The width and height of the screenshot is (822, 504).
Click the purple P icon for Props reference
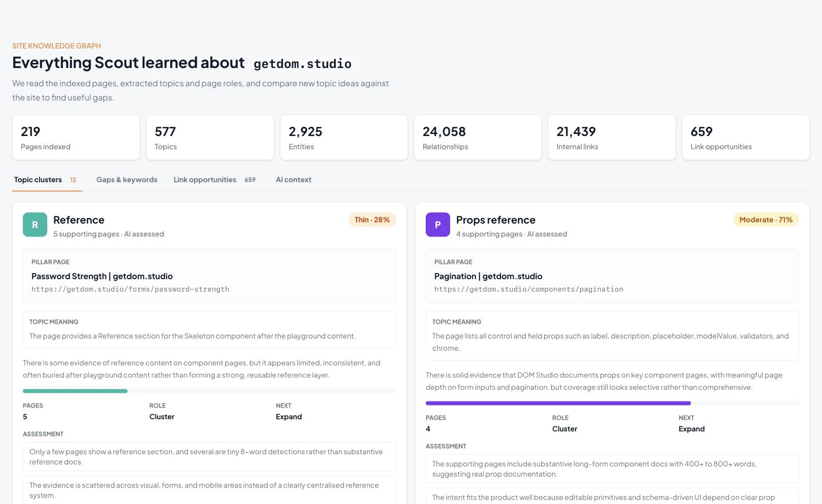(438, 224)
